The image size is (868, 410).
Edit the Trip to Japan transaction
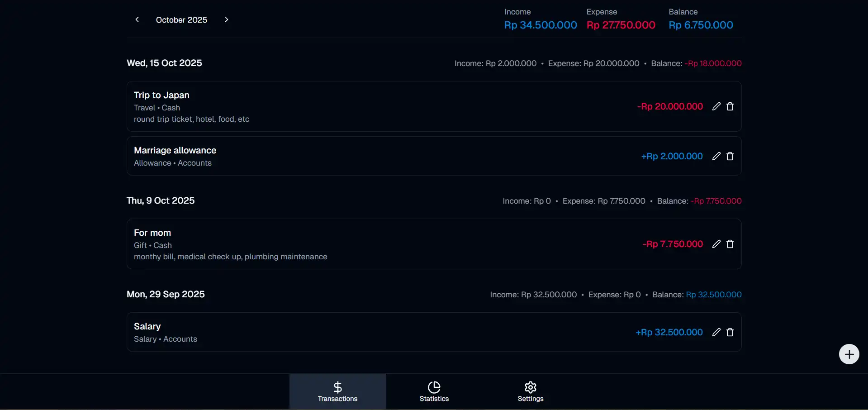tap(716, 106)
